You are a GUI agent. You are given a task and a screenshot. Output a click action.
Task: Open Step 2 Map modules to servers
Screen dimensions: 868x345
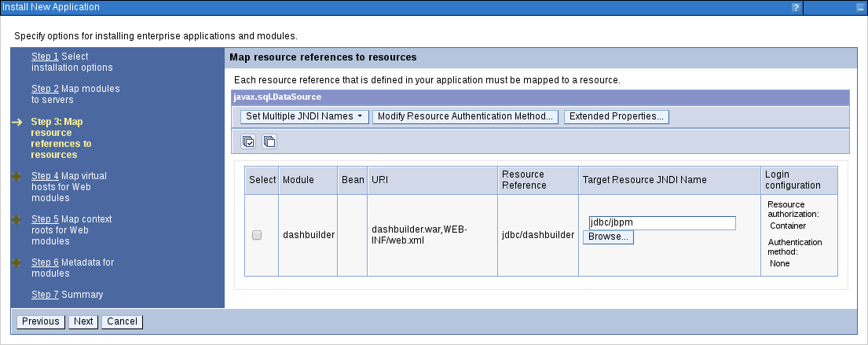point(45,89)
